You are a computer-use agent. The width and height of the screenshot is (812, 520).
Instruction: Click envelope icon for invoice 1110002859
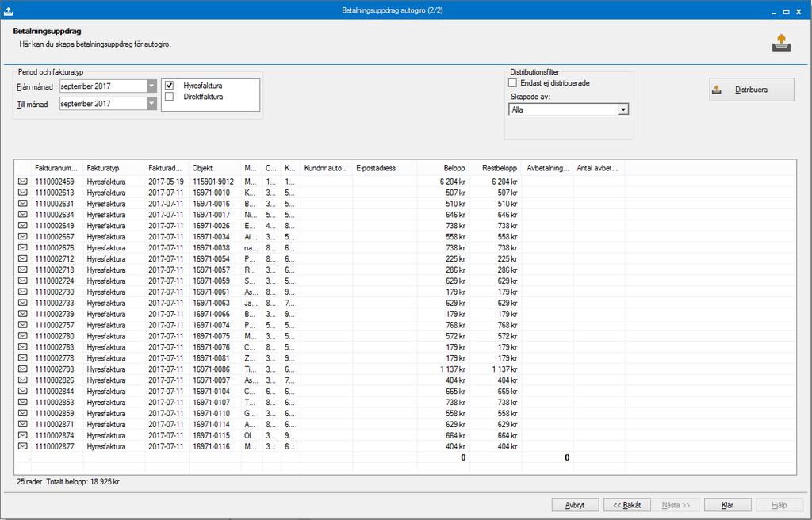[23, 413]
